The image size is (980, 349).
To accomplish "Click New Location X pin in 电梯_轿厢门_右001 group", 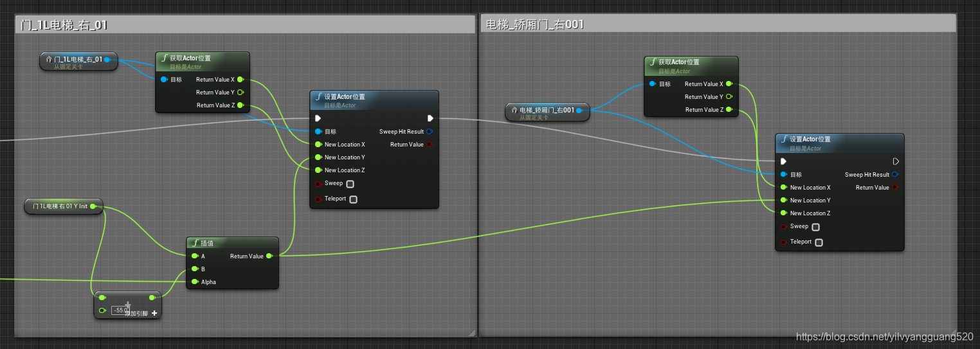I will point(784,188).
